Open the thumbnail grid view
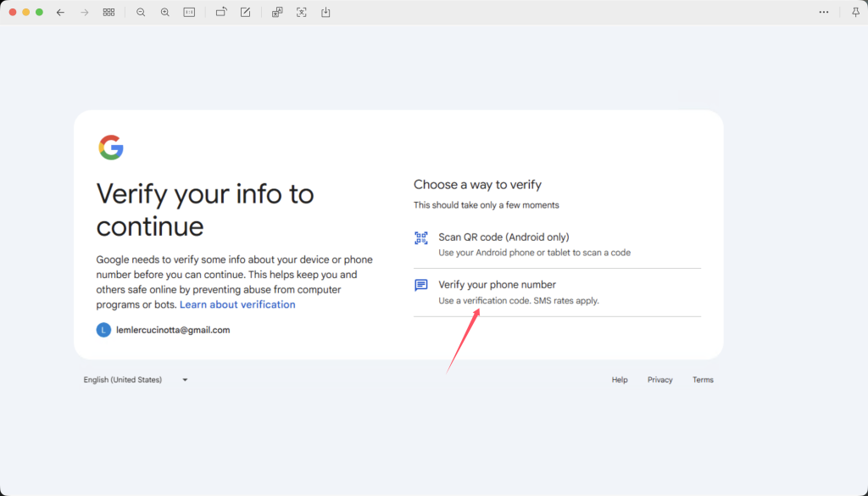 108,13
